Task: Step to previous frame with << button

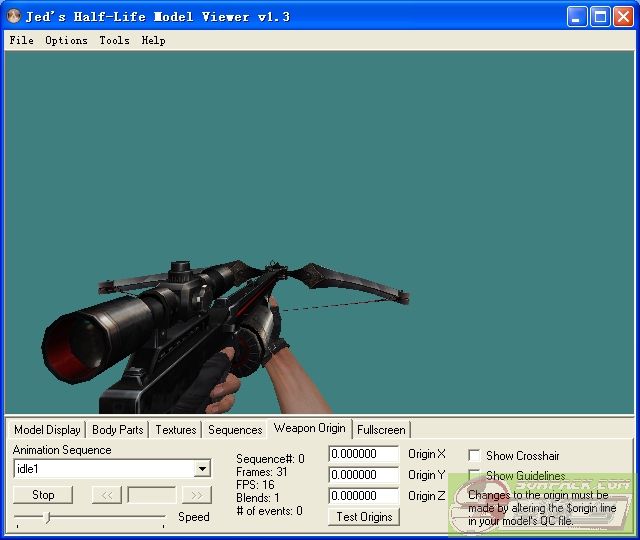Action: pyautogui.click(x=107, y=495)
